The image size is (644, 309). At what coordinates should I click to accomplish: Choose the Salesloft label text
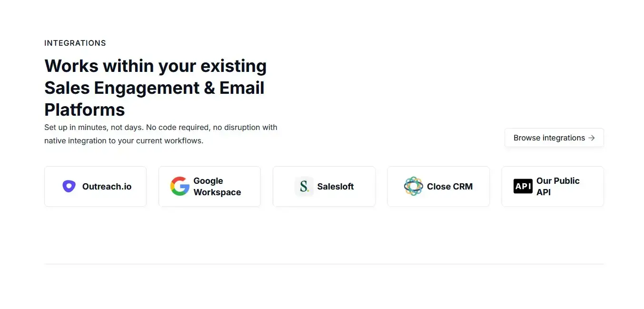[336, 187]
